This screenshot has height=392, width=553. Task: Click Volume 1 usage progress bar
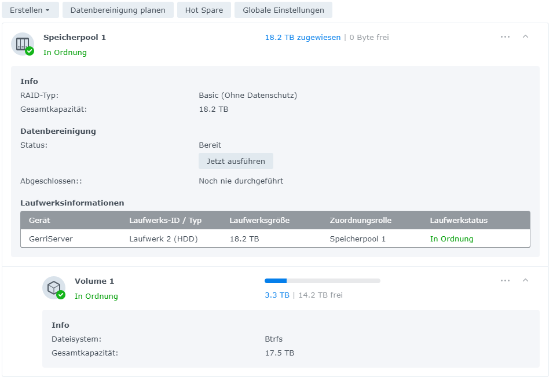[x=323, y=281]
